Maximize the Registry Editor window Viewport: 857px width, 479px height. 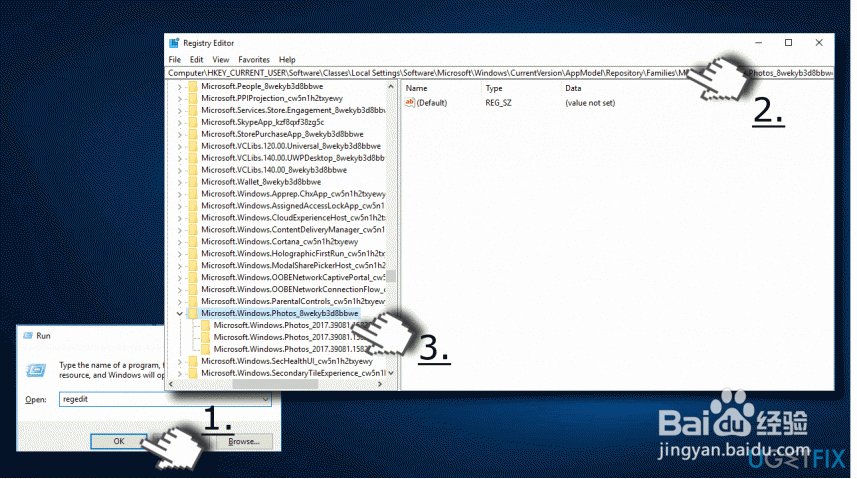(x=788, y=43)
